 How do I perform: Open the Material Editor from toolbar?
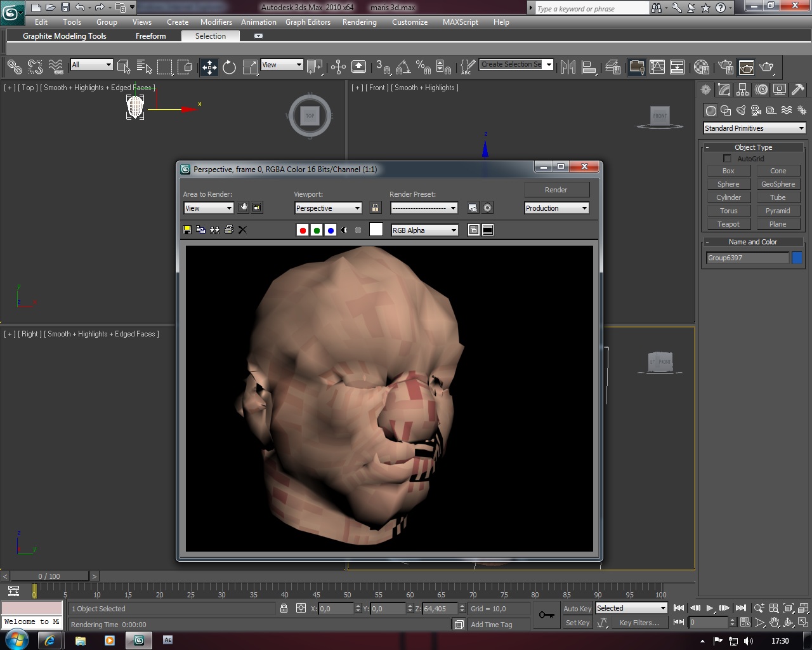[x=702, y=67]
